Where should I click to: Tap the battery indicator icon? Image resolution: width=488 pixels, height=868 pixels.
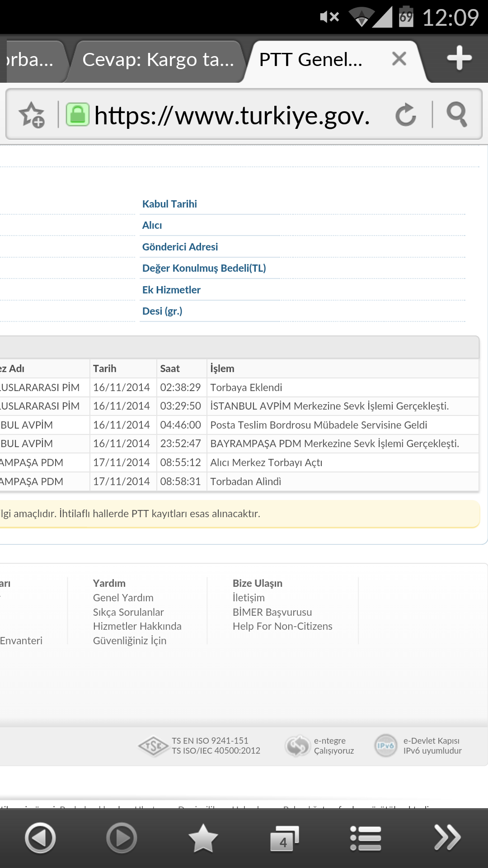click(x=406, y=17)
